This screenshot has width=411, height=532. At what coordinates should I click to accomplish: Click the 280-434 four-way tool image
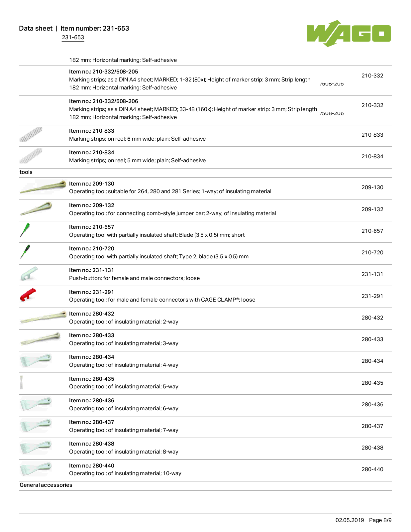click(x=36, y=360)
